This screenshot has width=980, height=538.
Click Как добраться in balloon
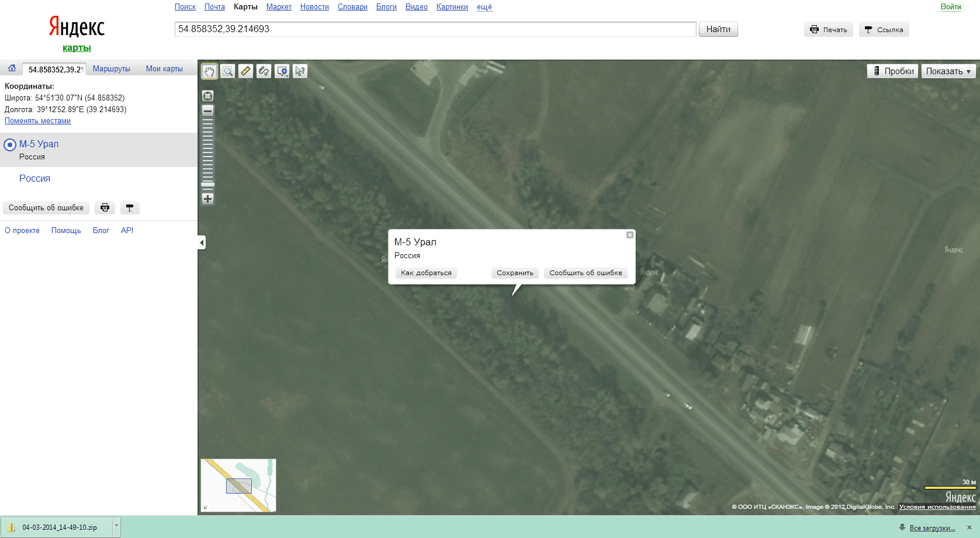pyautogui.click(x=426, y=273)
